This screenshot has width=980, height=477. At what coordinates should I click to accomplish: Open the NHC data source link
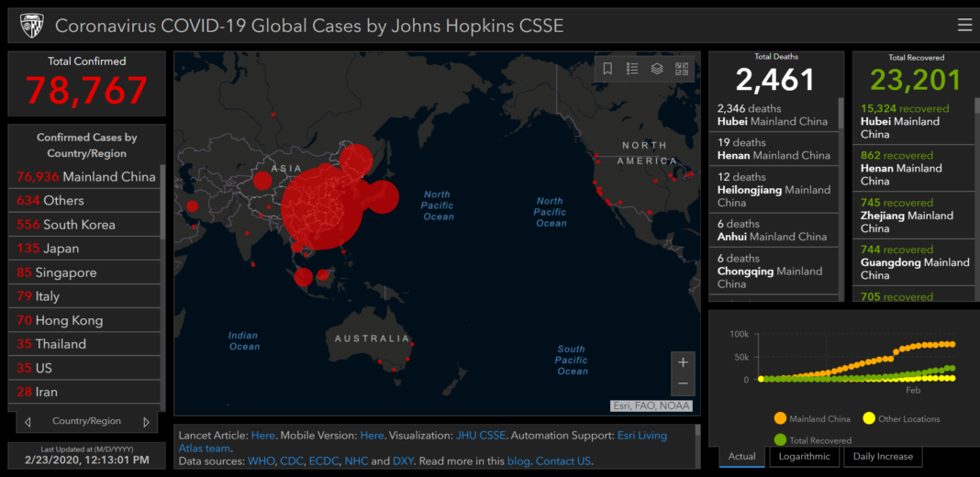356,461
